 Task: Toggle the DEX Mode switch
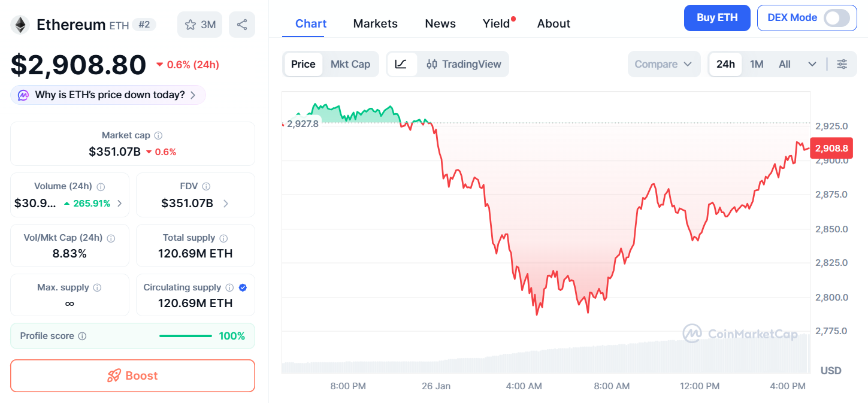coord(836,18)
